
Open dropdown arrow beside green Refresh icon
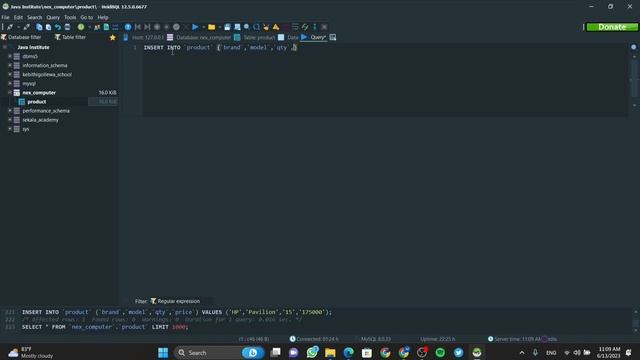89,27
